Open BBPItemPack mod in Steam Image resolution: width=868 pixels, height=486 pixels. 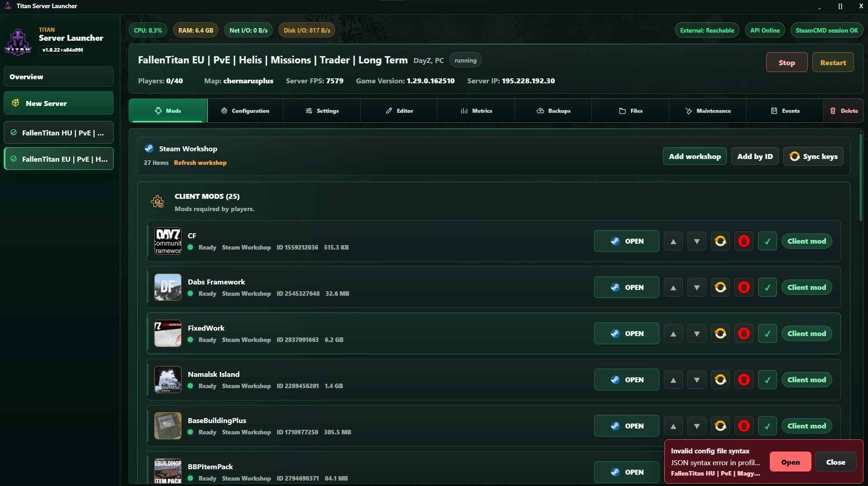(626, 472)
